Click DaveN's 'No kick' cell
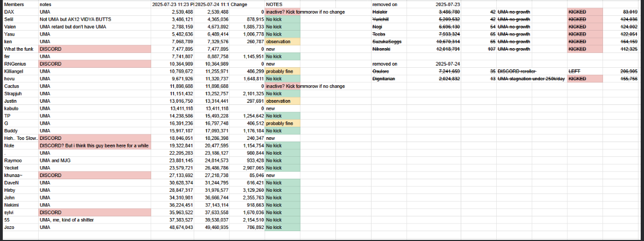 (x=282, y=183)
